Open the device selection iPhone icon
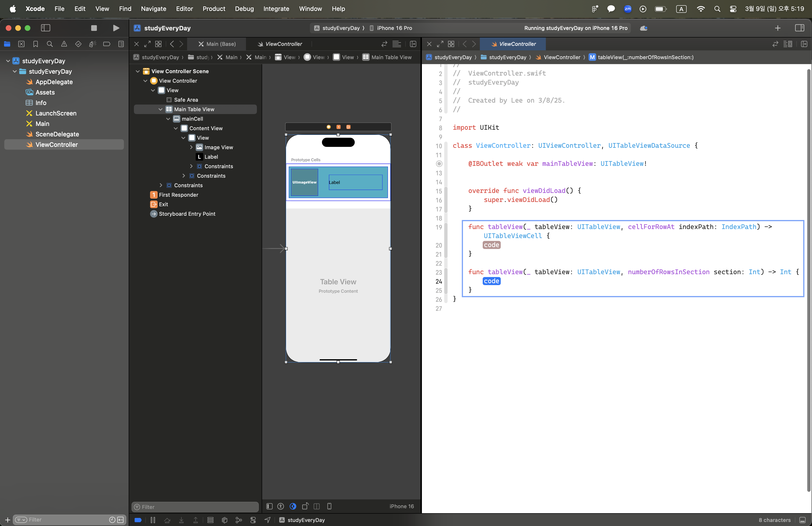This screenshot has width=812, height=526. click(x=329, y=506)
